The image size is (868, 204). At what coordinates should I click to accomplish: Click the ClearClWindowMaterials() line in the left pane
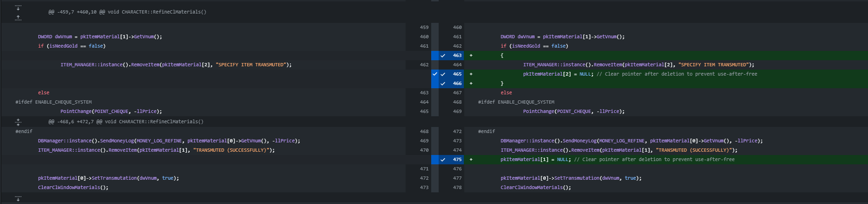click(x=73, y=188)
